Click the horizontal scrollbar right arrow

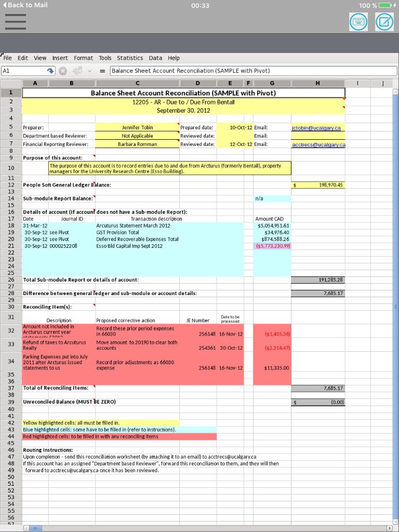(389, 528)
